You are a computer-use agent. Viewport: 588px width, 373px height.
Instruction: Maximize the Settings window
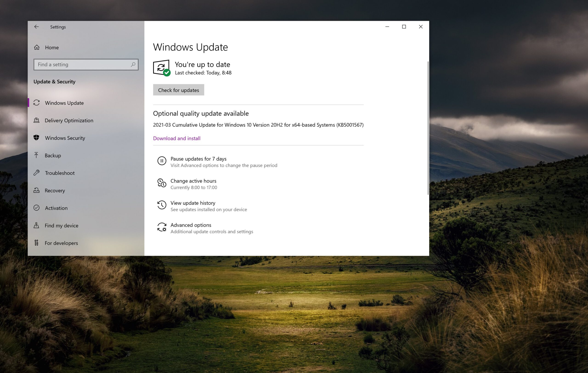404,27
